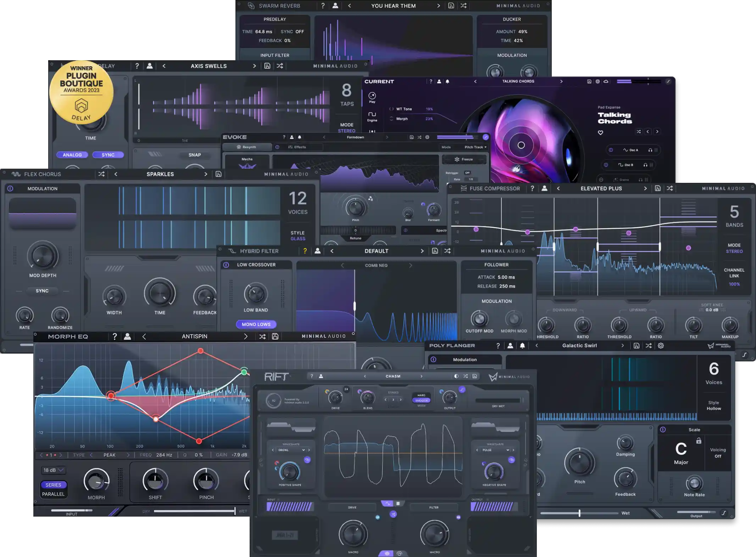756x557 pixels.
Task: Switch to the Resynth tab in Evoke
Action: pyautogui.click(x=247, y=147)
